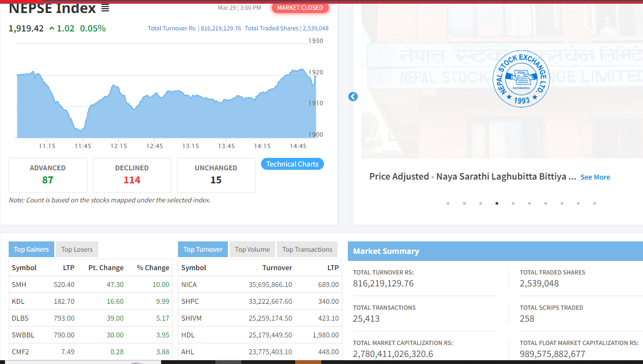Image resolution: width=643 pixels, height=364 pixels.
Task: Open Technical Charts
Action: (292, 164)
